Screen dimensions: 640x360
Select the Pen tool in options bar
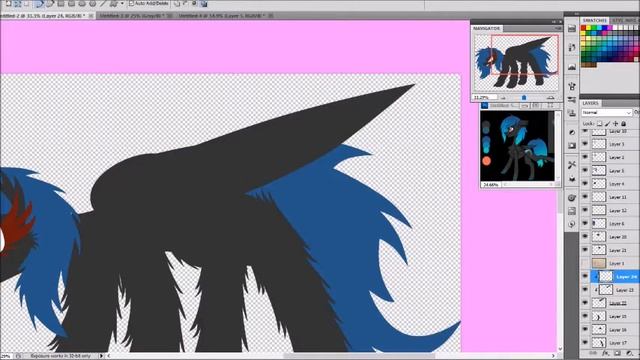click(x=39, y=4)
